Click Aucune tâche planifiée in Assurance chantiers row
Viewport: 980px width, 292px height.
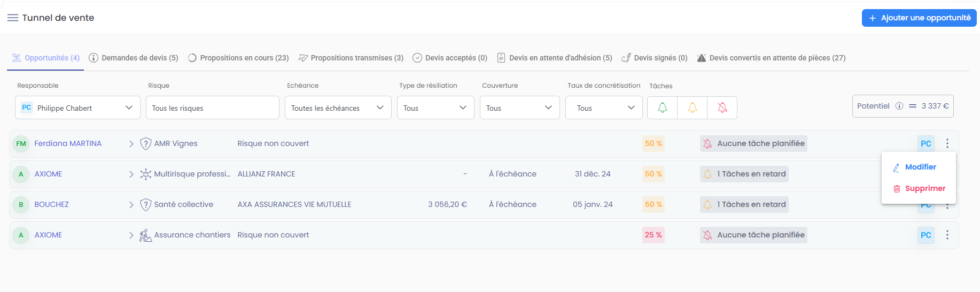(x=753, y=235)
